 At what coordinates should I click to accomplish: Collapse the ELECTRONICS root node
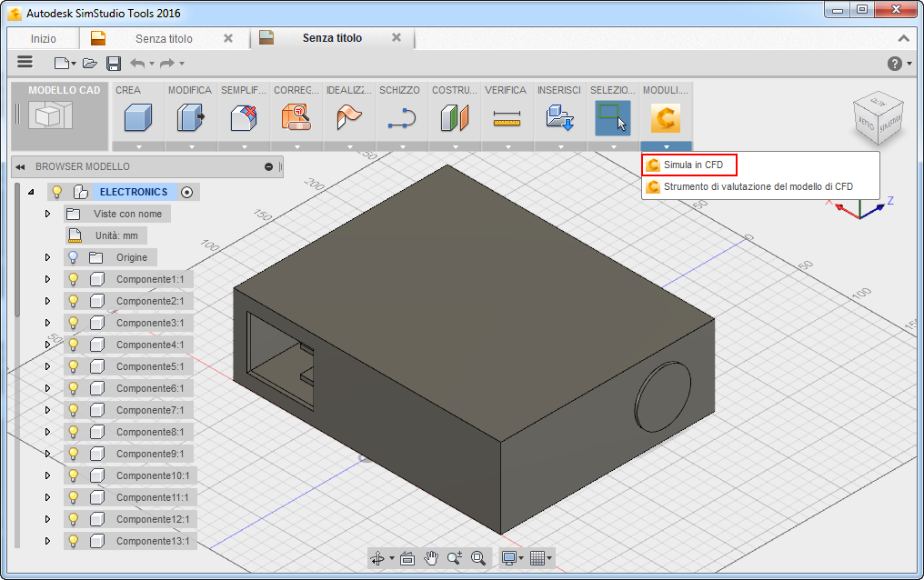click(x=31, y=192)
